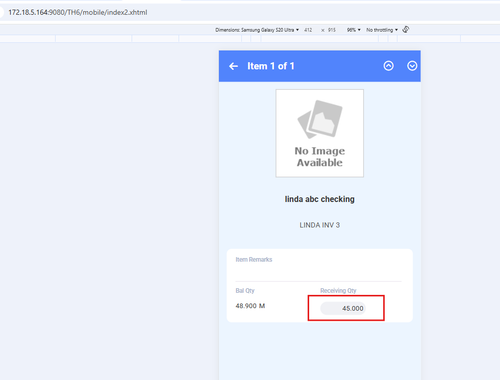Click the 'Bal Qty' label
This screenshot has width=500, height=380.
[245, 291]
